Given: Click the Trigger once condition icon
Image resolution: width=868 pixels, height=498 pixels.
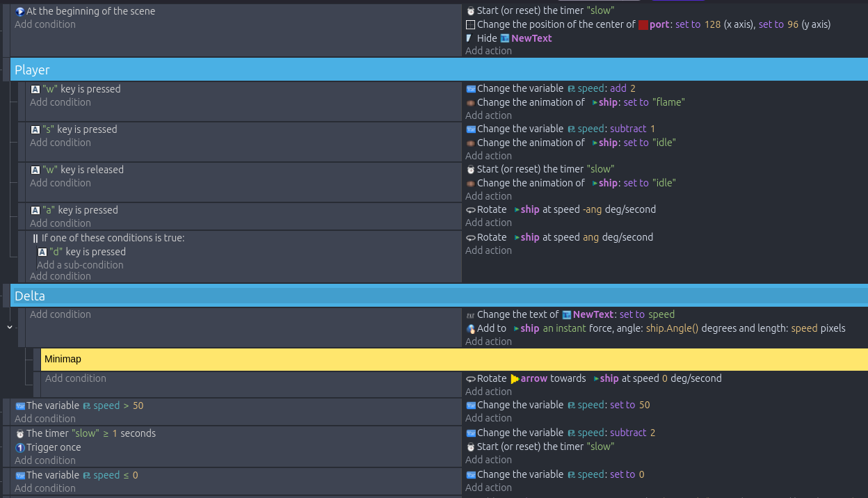Looking at the screenshot, I should 20,448.
